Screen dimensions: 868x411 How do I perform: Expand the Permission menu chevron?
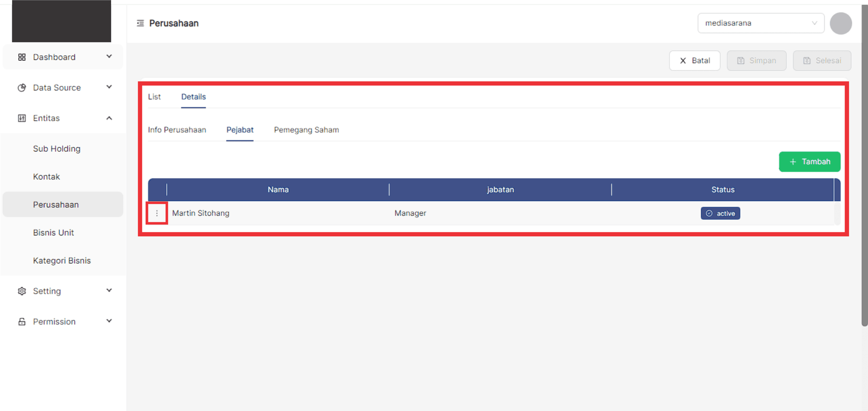tap(109, 321)
